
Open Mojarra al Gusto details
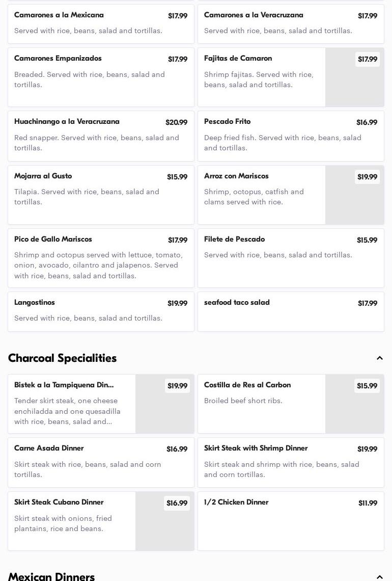point(101,195)
